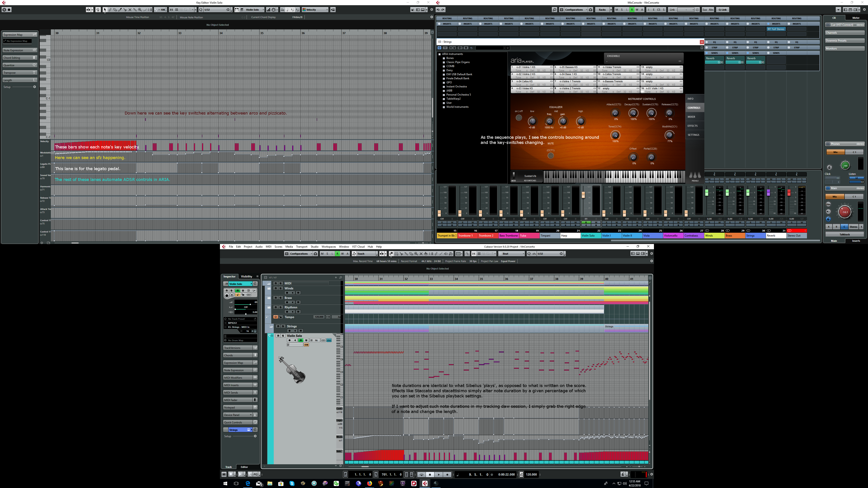
Task: Select the Draw pencil tool in Key Editor
Action: [x=110, y=10]
